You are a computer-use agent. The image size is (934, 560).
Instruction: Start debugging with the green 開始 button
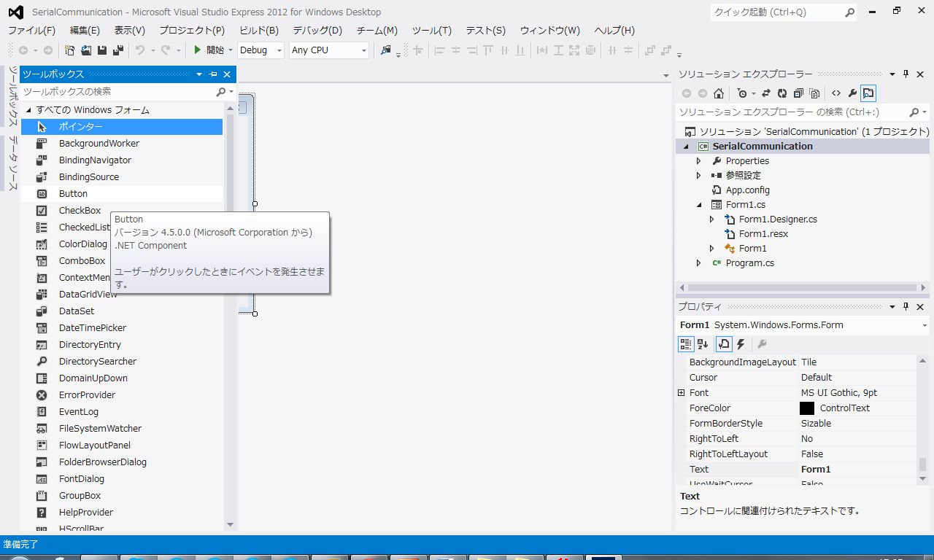pyautogui.click(x=209, y=50)
